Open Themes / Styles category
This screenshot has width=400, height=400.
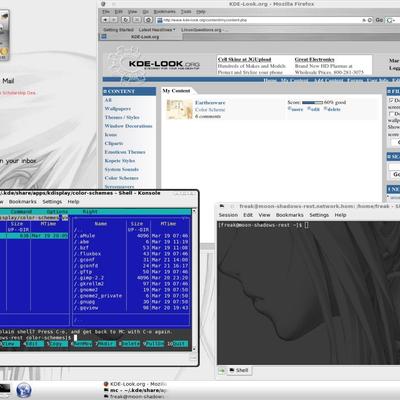tap(122, 117)
